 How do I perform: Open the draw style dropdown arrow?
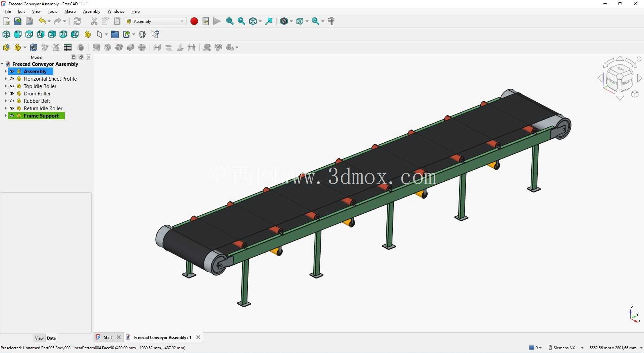pyautogui.click(x=291, y=21)
